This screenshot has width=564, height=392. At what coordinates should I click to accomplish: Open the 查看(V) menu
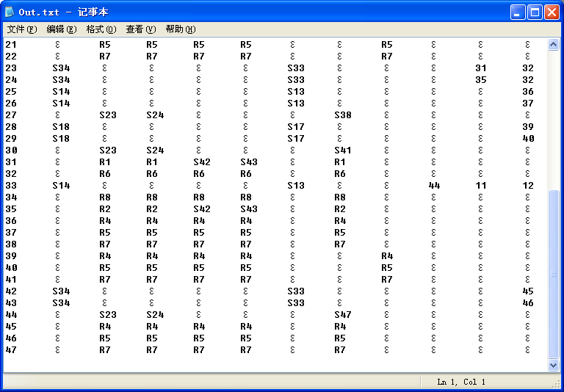141,29
